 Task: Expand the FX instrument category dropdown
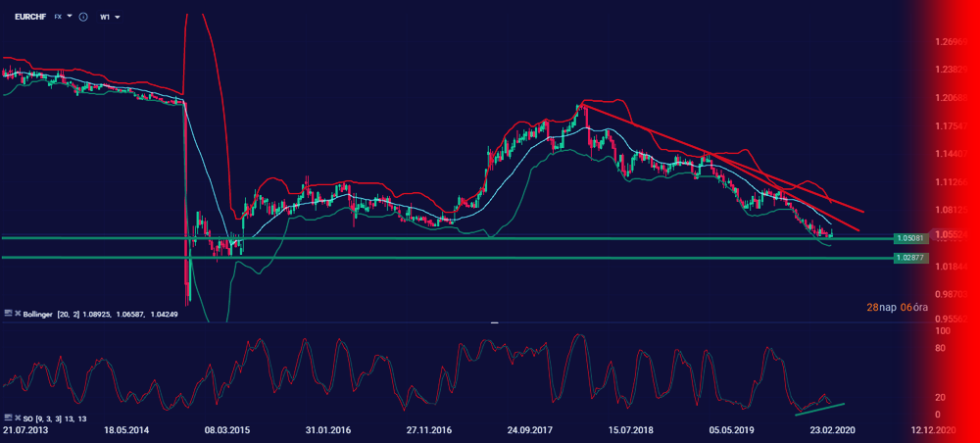[x=63, y=17]
